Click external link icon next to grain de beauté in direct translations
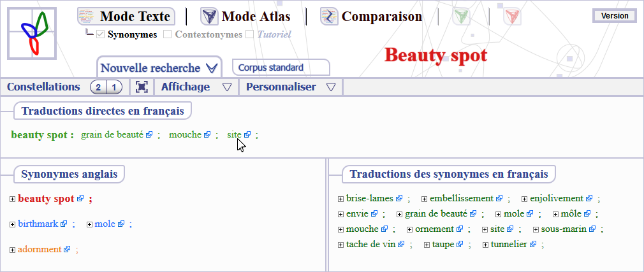644x272 pixels. (149, 135)
